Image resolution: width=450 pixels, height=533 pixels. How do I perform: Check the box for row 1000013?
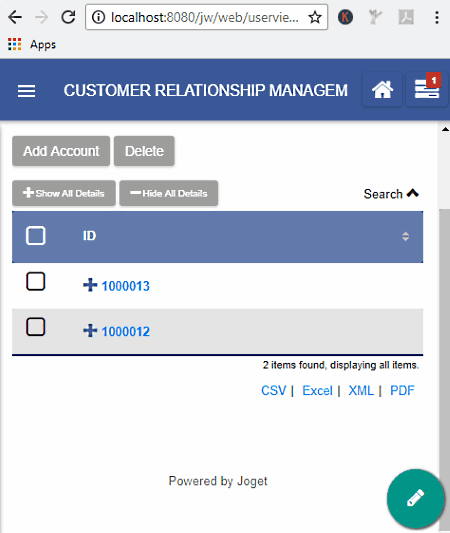point(35,281)
